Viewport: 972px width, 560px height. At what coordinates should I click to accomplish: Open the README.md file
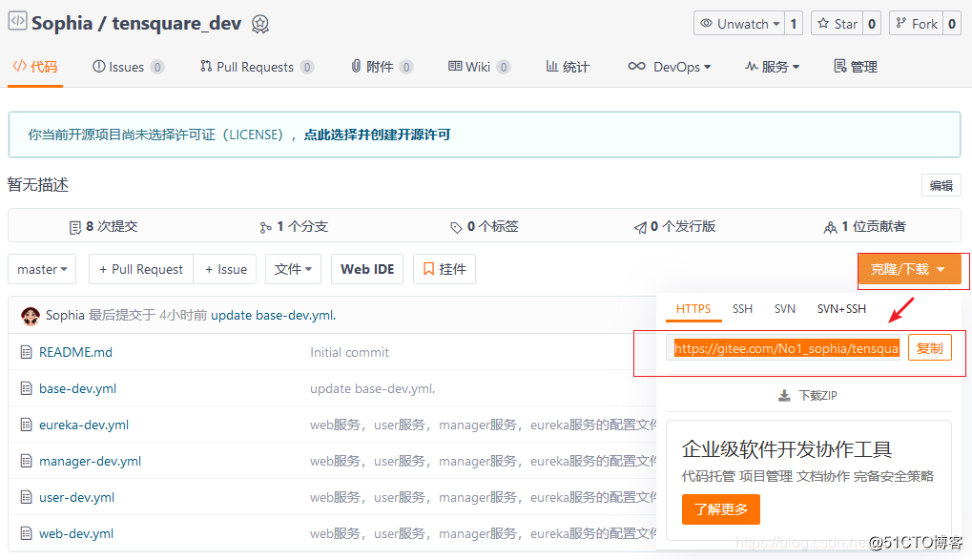coord(75,352)
